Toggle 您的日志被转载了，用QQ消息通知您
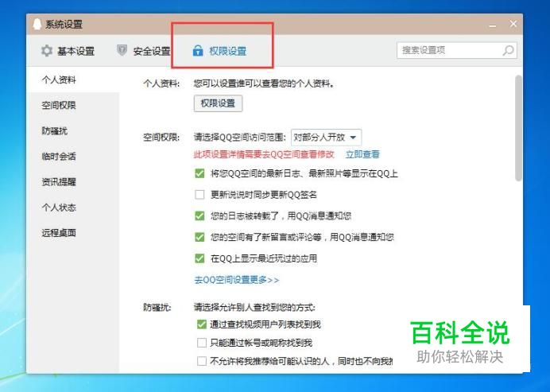This screenshot has height=392, width=550. point(199,215)
